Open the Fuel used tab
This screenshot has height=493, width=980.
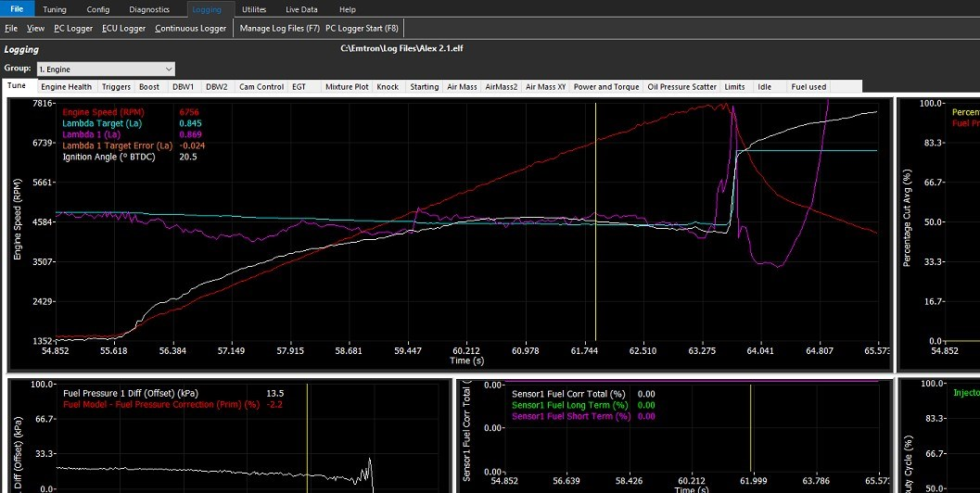point(808,87)
